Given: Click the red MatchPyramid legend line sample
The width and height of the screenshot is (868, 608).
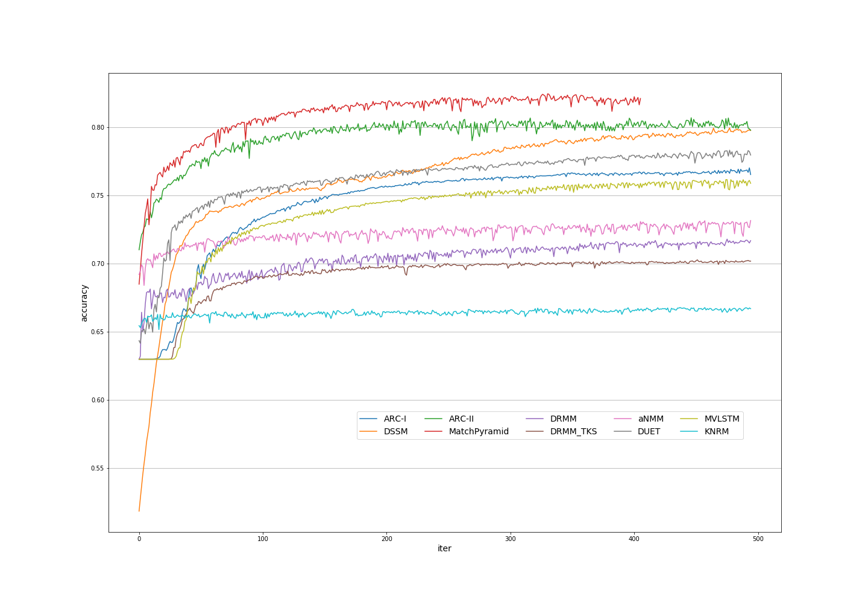Looking at the screenshot, I should pyautogui.click(x=433, y=432).
